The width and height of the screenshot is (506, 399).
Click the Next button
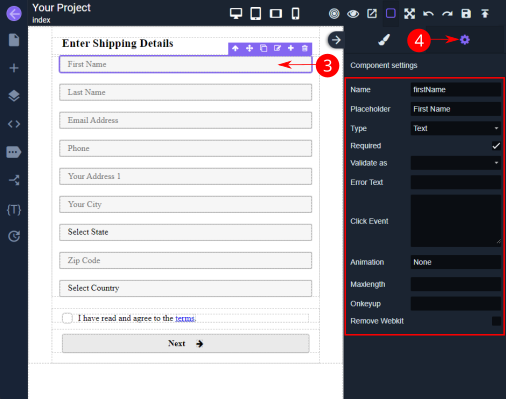point(186,343)
